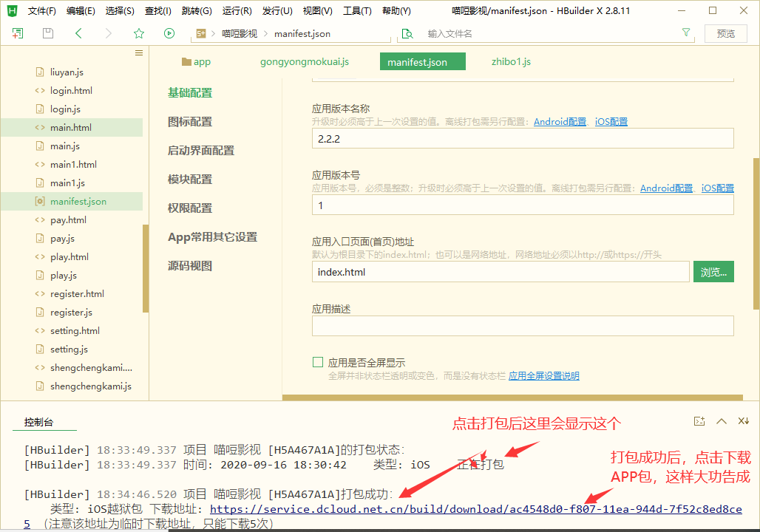Toggle the 应用是否全屏显示 checkbox
The width and height of the screenshot is (760, 532).
[318, 362]
